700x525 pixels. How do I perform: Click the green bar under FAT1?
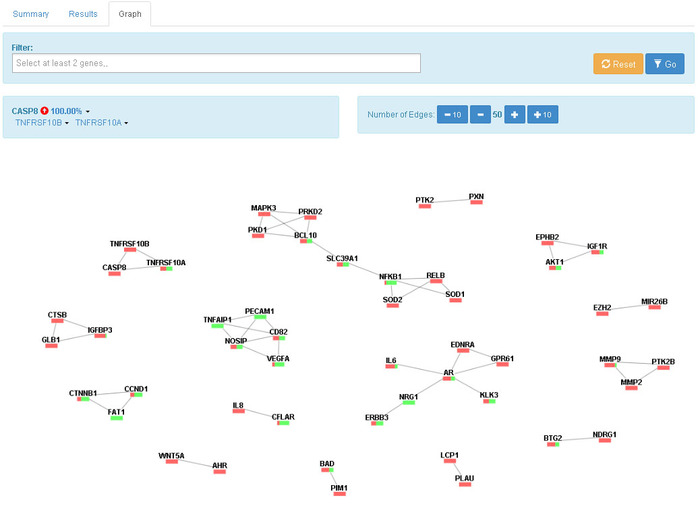tap(116, 418)
